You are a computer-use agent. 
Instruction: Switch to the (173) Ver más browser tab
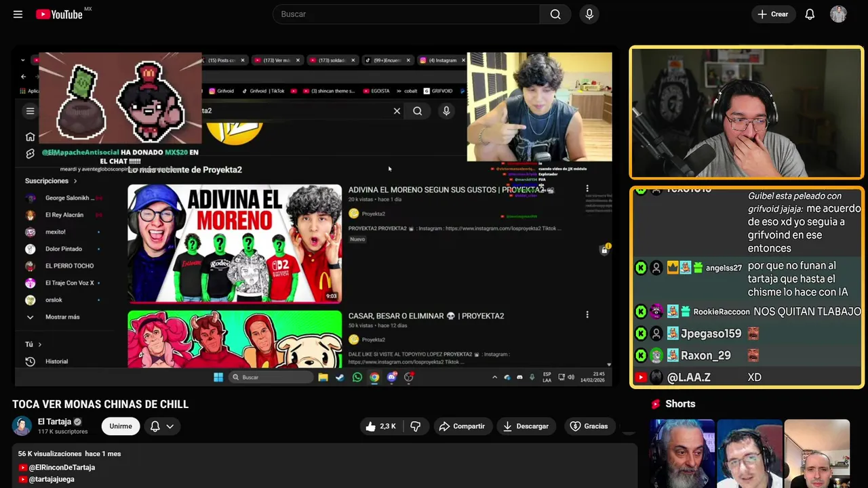point(276,60)
